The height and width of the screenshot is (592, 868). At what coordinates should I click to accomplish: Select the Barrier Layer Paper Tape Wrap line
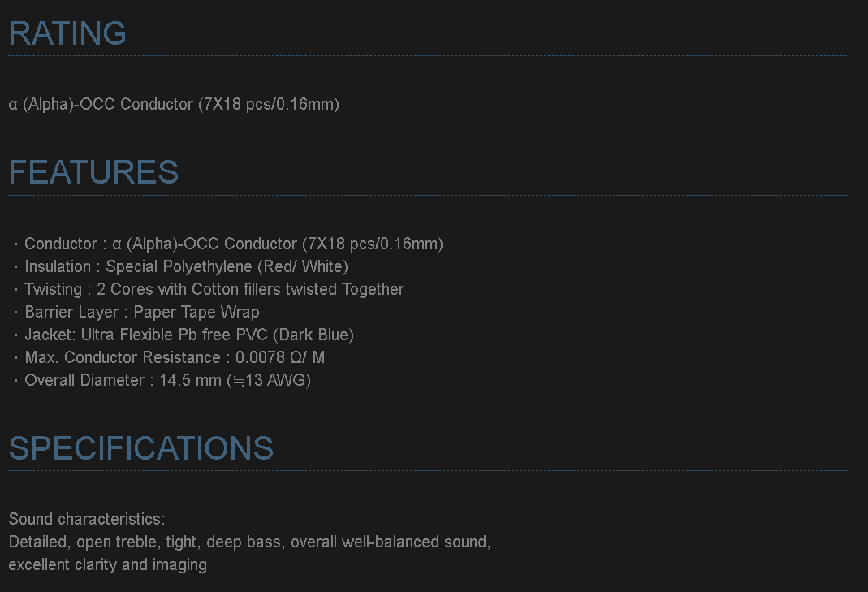click(x=142, y=312)
